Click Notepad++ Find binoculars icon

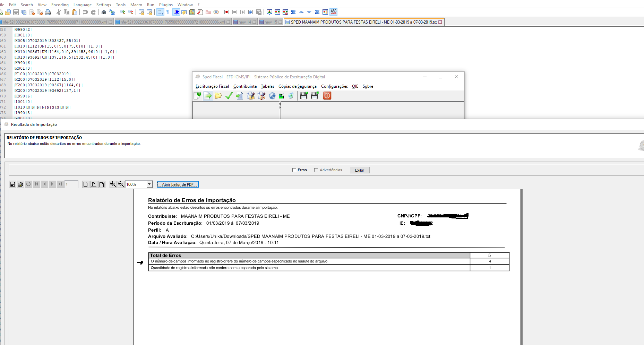point(104,12)
